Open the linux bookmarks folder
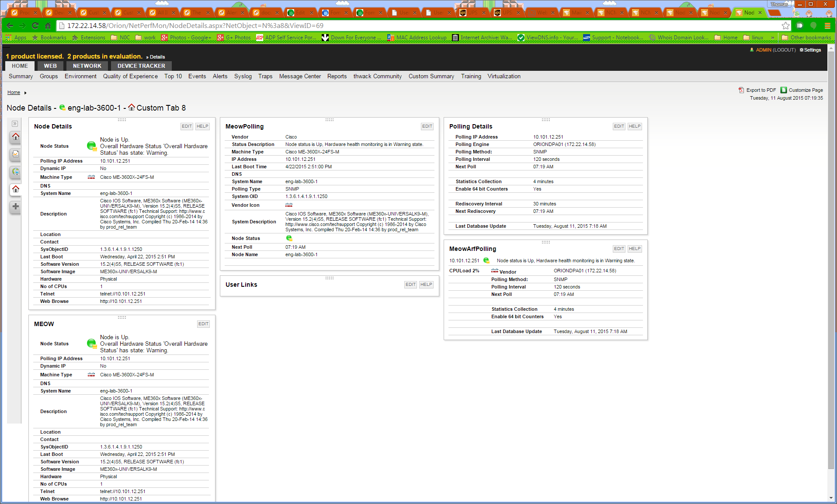Image resolution: width=837 pixels, height=504 pixels. pyautogui.click(x=753, y=38)
